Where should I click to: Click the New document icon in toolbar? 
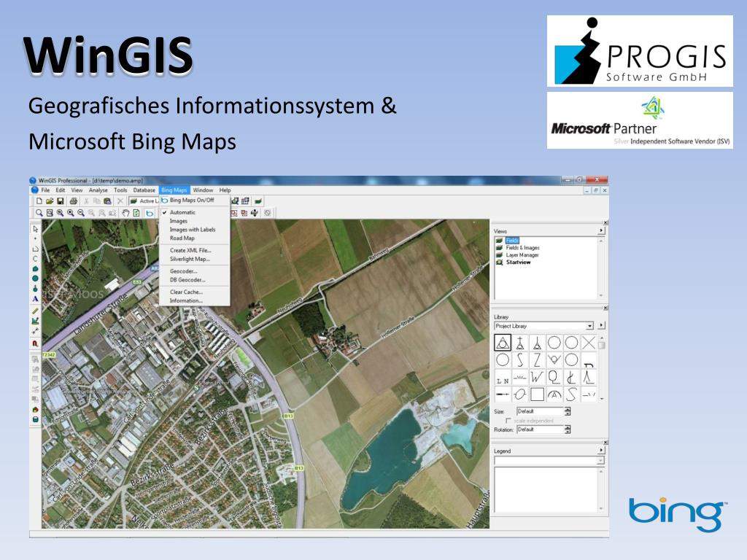[39, 201]
